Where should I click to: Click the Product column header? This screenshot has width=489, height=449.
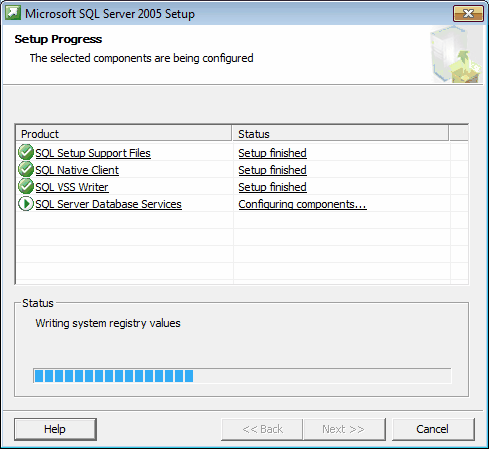coord(124,134)
